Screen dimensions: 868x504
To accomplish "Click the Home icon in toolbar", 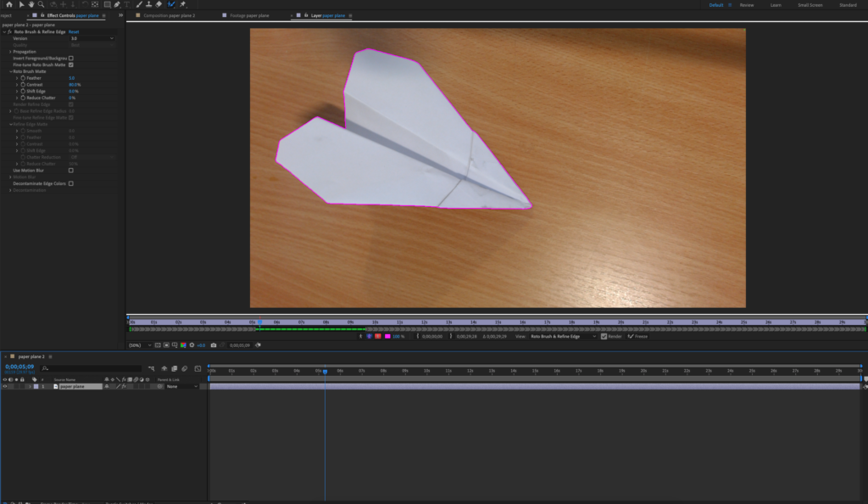I will 8,4.
